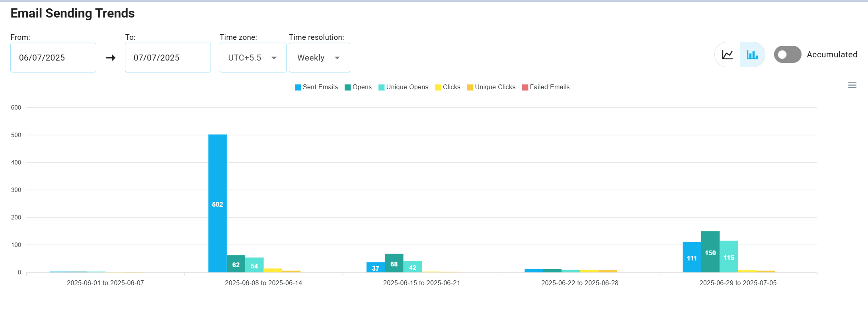Switch to line chart view
868x319 pixels.
pyautogui.click(x=728, y=55)
